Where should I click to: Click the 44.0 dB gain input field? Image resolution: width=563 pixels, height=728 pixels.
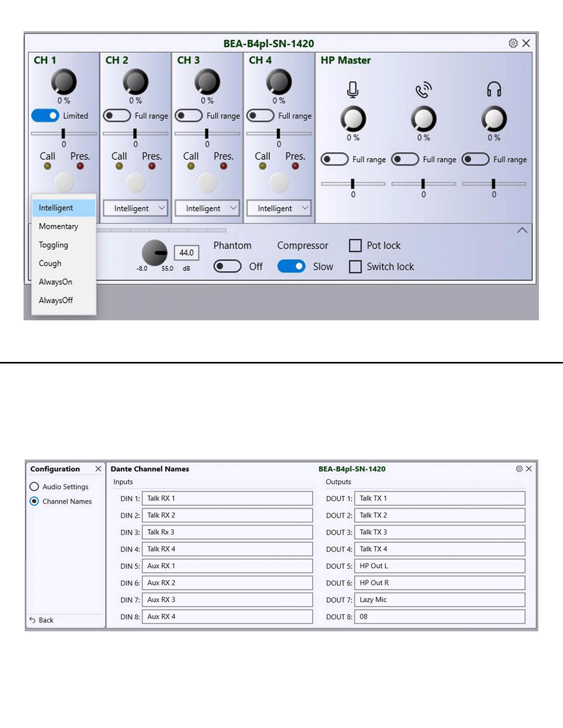click(187, 252)
